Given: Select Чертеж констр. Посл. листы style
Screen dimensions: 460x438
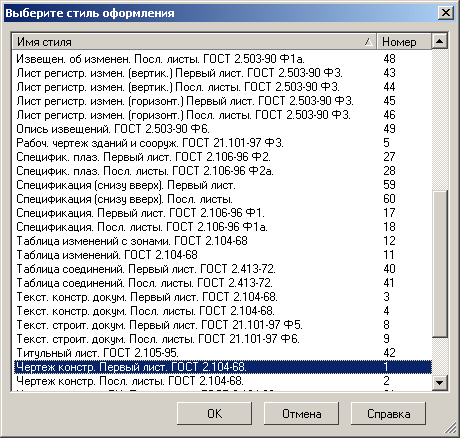Looking at the screenshot, I should click(x=222, y=381).
